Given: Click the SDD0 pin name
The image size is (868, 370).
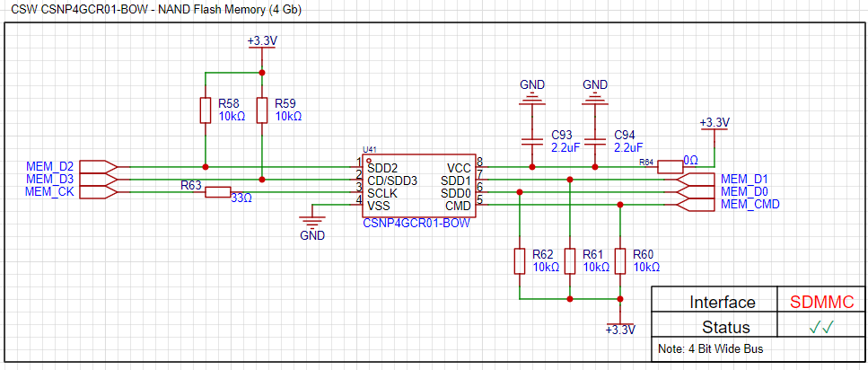Looking at the screenshot, I should tap(456, 193).
